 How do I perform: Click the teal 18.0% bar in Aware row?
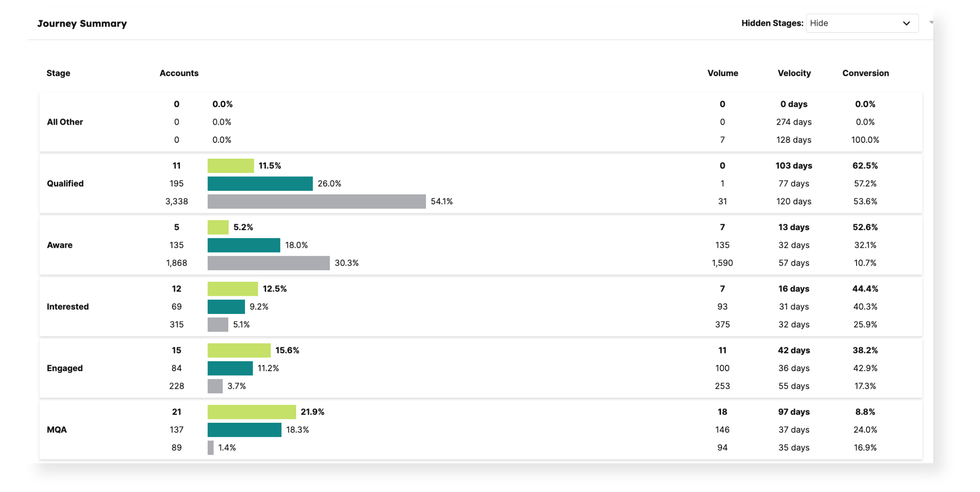point(244,245)
